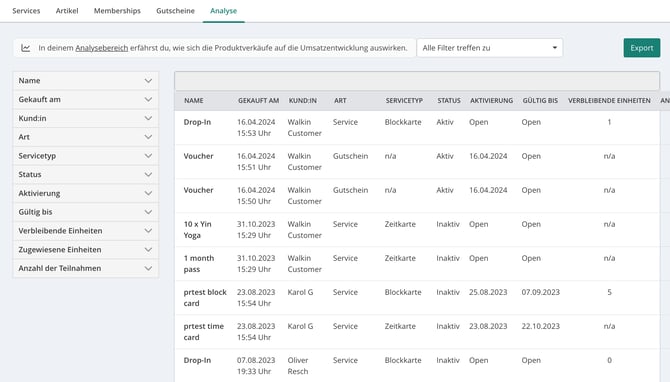Image resolution: width=670 pixels, height=382 pixels.
Task: Click the '10 x Yin Yoga' entry
Action: click(x=197, y=229)
